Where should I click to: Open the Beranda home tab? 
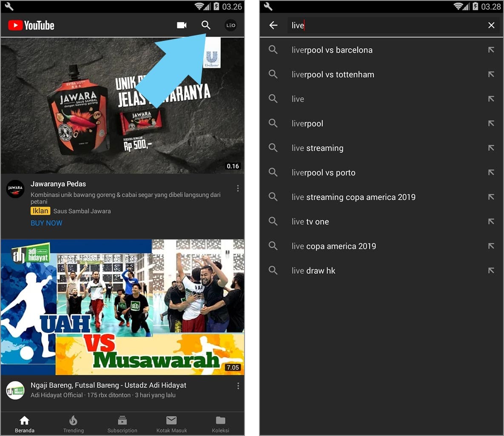[24, 424]
